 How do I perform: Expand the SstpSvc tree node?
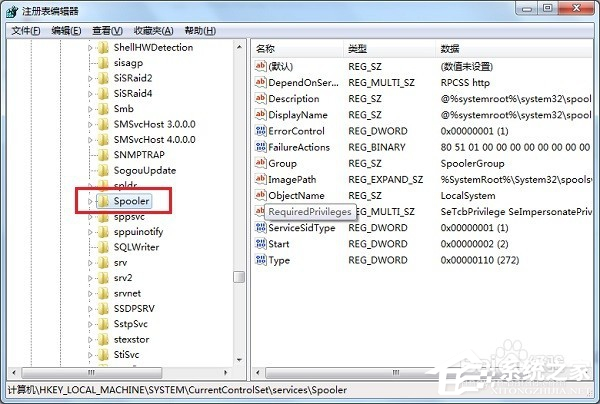[90, 325]
